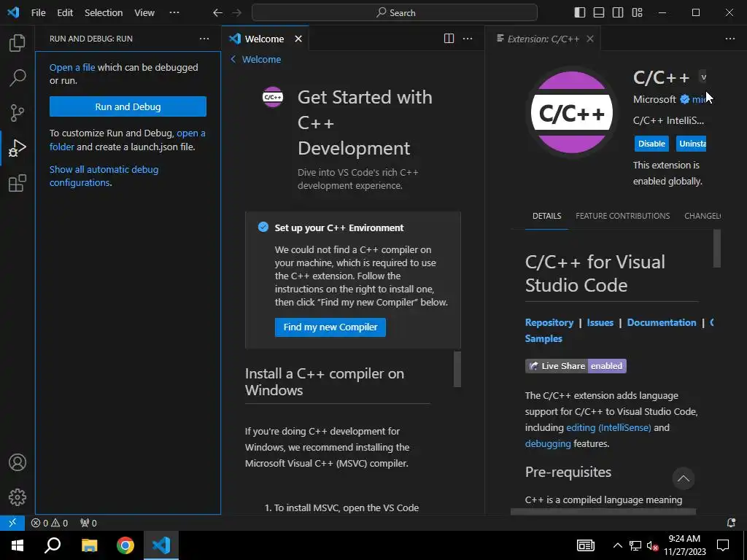
Task: Toggle the secondary side bar layout icon
Action: [x=618, y=13]
